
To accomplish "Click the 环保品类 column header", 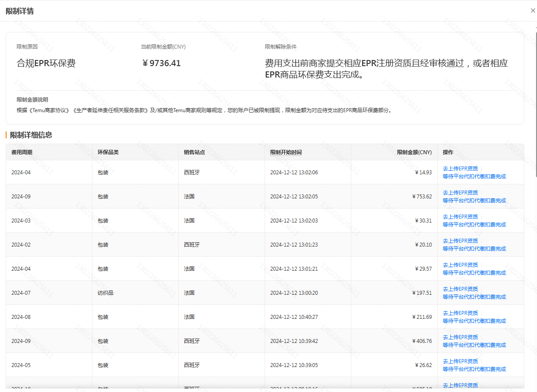I will 108,152.
